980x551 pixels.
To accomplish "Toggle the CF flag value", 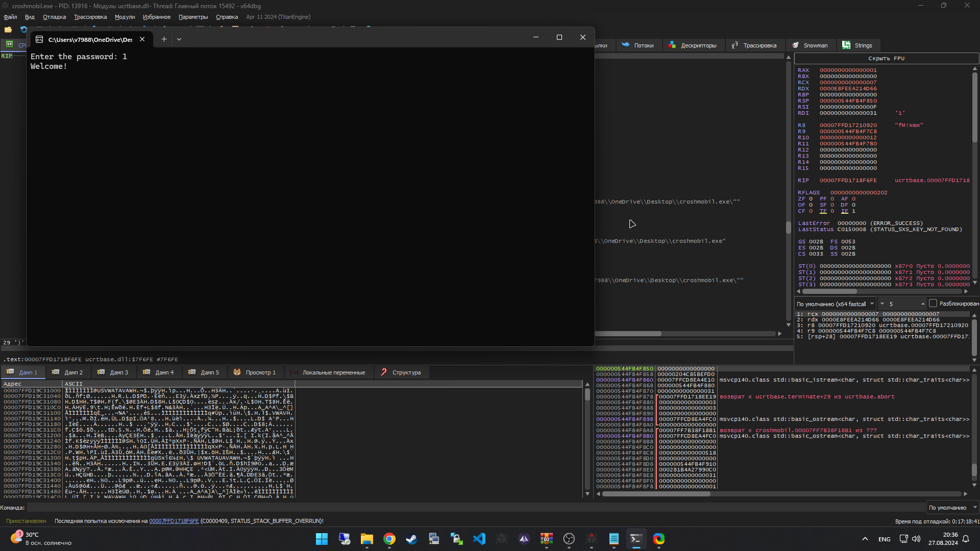I will tap(811, 211).
